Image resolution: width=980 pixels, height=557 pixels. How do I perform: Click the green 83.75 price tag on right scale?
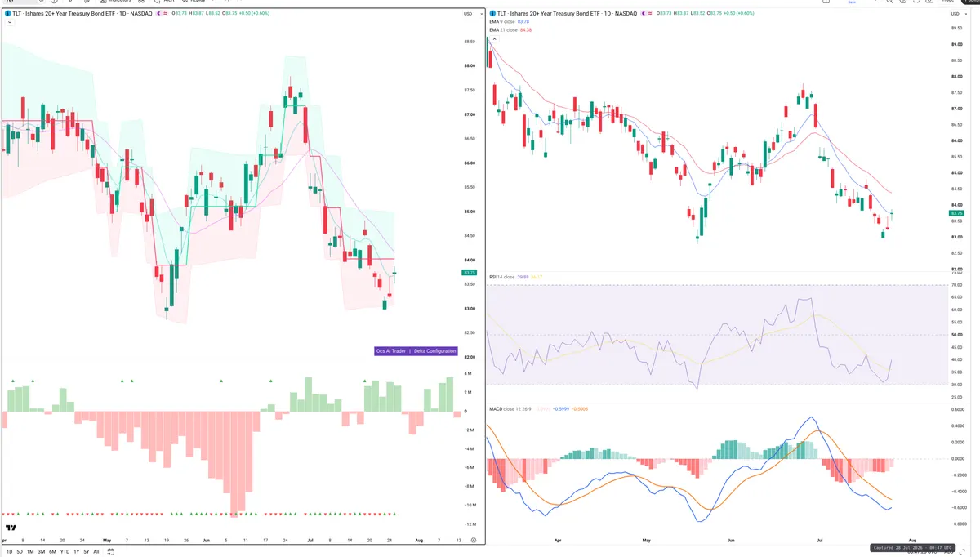point(958,213)
